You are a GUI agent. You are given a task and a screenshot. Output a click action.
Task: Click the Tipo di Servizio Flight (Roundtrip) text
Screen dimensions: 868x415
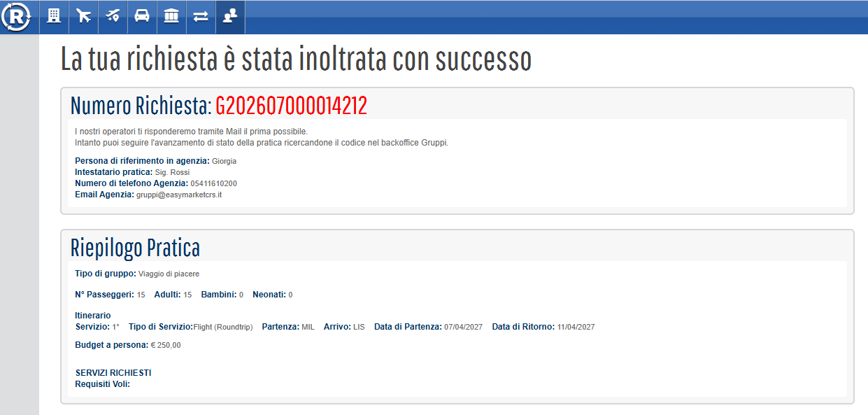[x=190, y=327]
